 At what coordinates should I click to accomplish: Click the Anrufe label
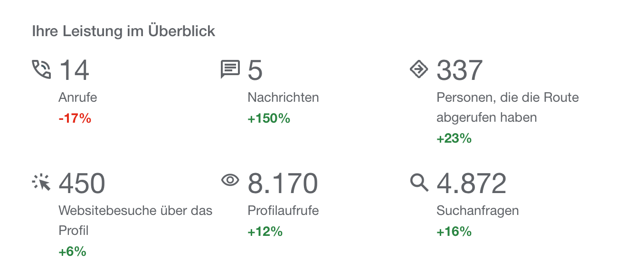pyautogui.click(x=78, y=98)
